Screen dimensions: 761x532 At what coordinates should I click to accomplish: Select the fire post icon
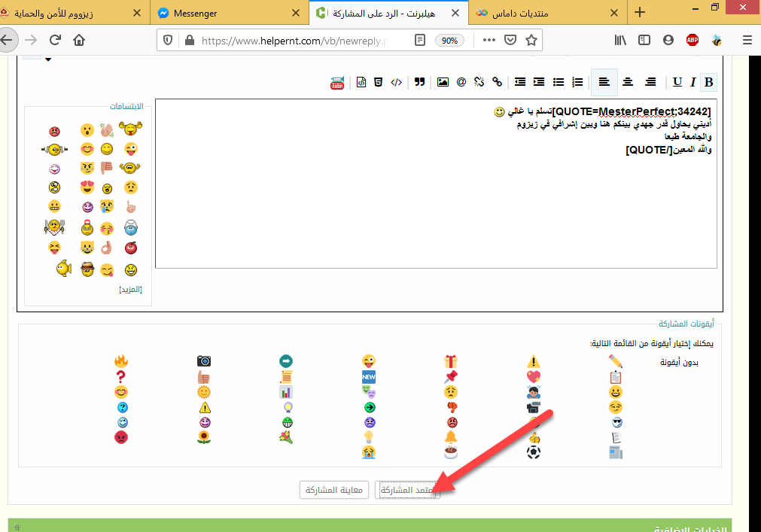click(x=121, y=361)
